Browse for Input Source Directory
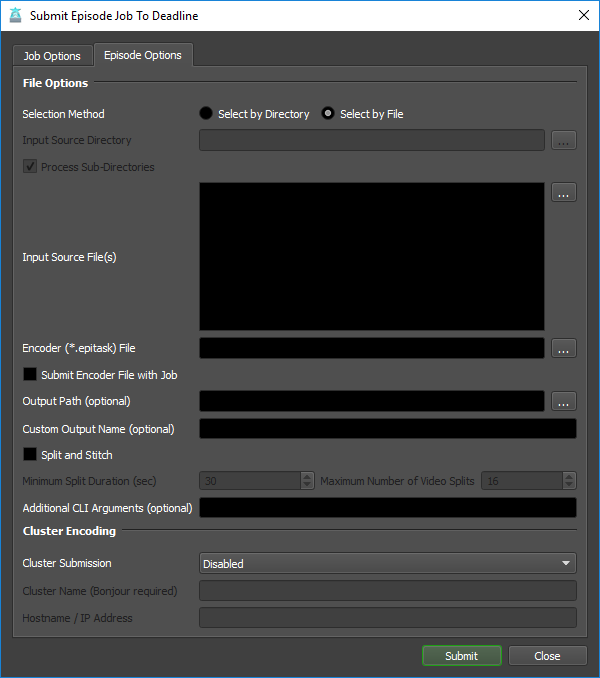Screen dimensions: 600x678 click(x=564, y=141)
